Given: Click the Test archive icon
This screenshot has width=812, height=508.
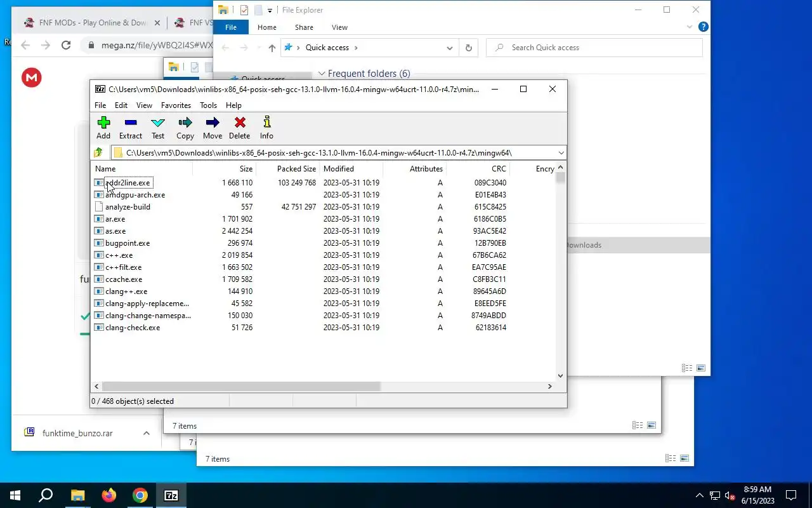Looking at the screenshot, I should click(x=158, y=128).
